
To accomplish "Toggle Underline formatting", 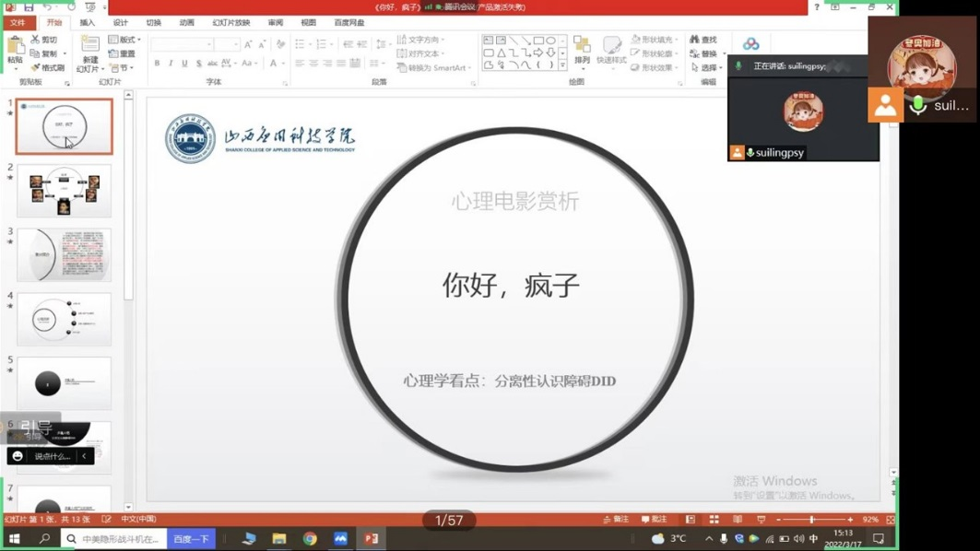I will 184,63.
